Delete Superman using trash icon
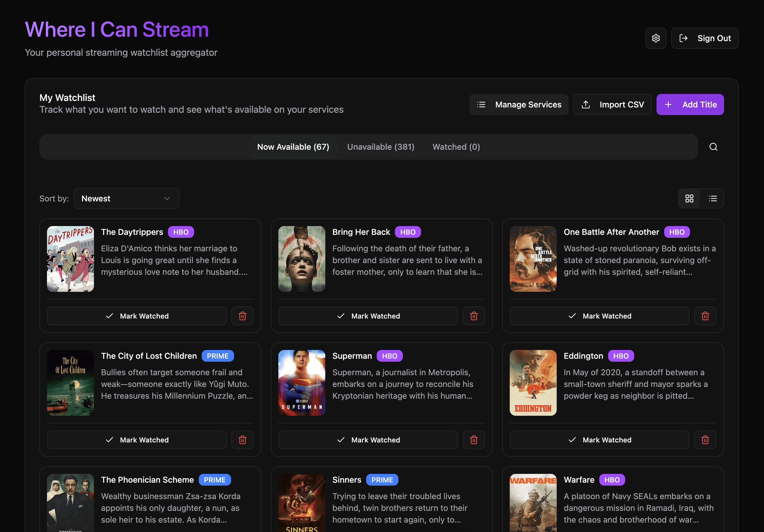The width and height of the screenshot is (764, 532). [474, 440]
